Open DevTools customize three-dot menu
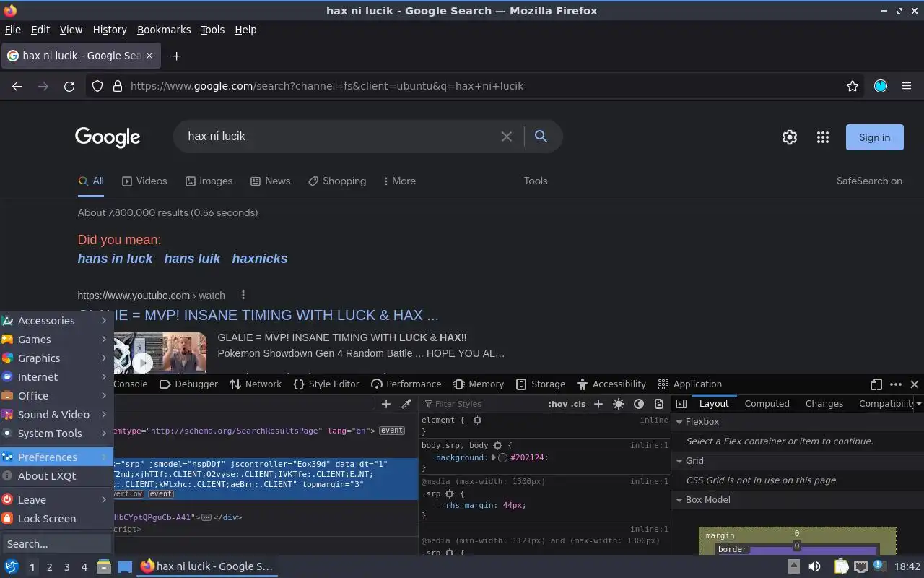This screenshot has height=578, width=924. pos(896,384)
